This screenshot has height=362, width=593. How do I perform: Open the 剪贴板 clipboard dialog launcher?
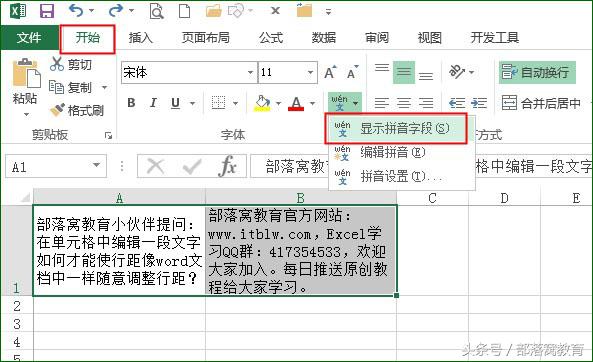(109, 135)
